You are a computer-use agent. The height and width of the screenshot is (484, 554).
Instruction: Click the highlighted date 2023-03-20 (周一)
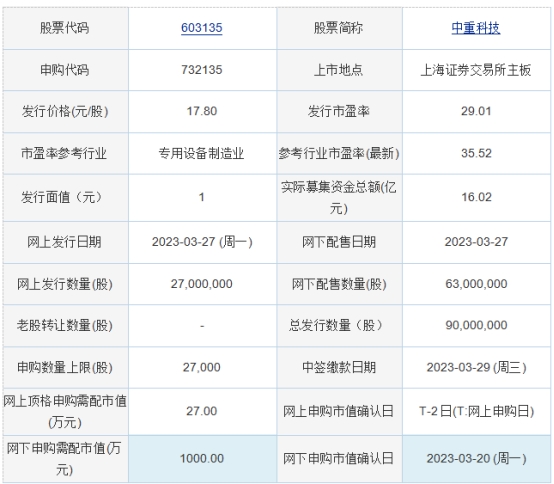(476, 459)
